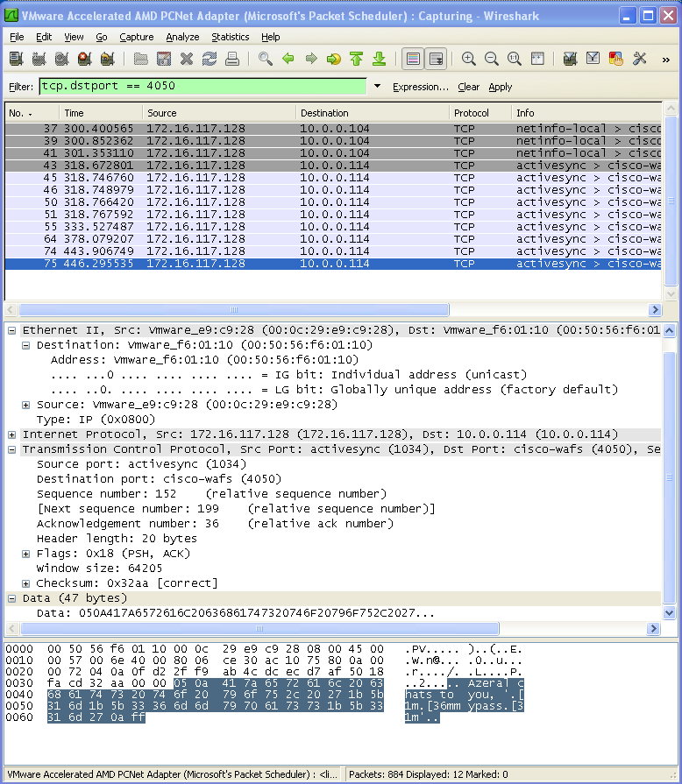Image resolution: width=682 pixels, height=784 pixels.
Task: Open the capture options icon
Action: 39,59
